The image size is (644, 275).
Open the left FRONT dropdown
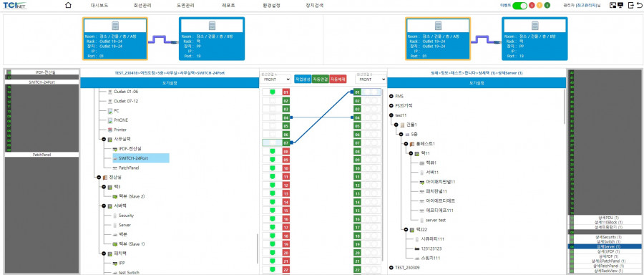(x=276, y=79)
